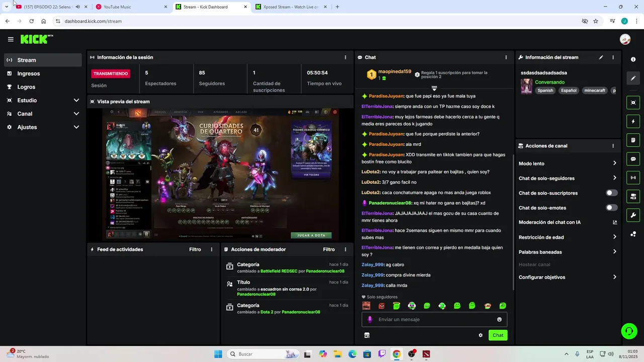The width and height of the screenshot is (644, 362).
Task: Click the Spanish tag chip
Action: (x=545, y=90)
